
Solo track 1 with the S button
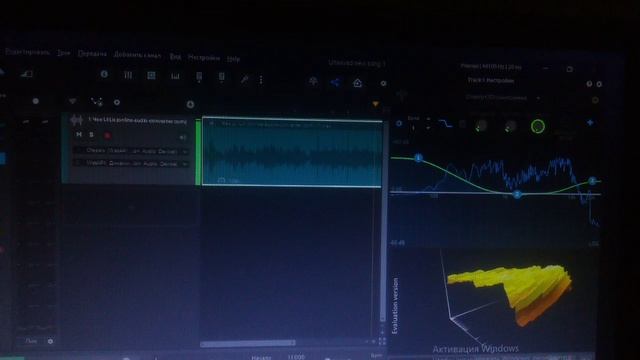[91, 135]
